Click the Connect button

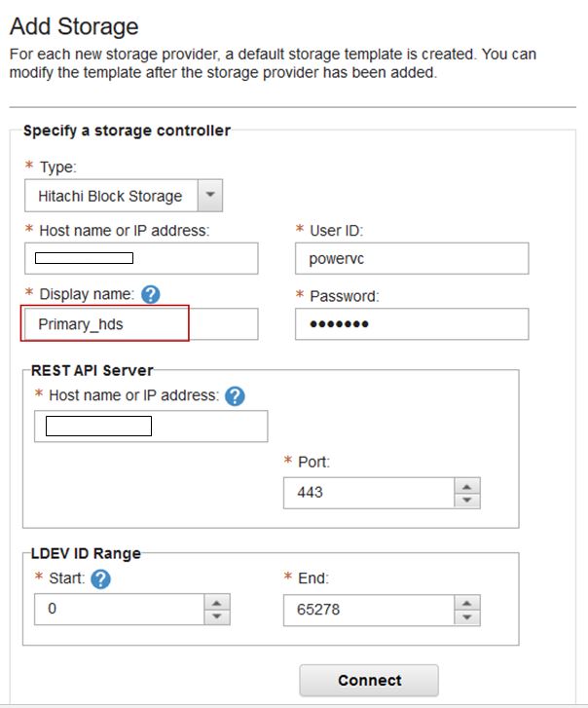pos(369,680)
